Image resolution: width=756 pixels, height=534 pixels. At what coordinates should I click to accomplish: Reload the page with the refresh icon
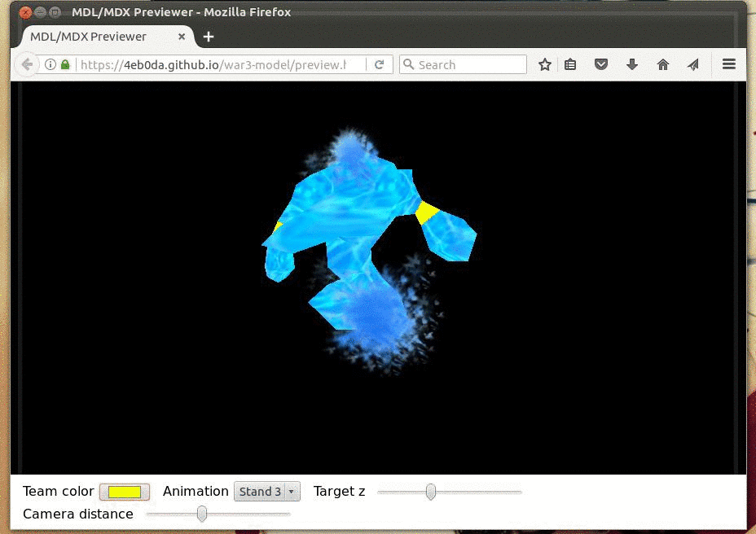380,64
